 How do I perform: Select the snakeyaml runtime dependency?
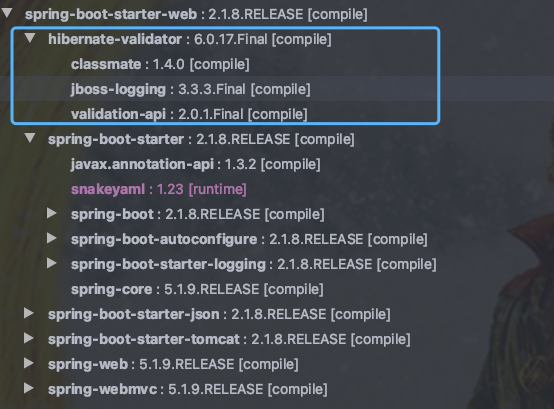[x=159, y=190]
